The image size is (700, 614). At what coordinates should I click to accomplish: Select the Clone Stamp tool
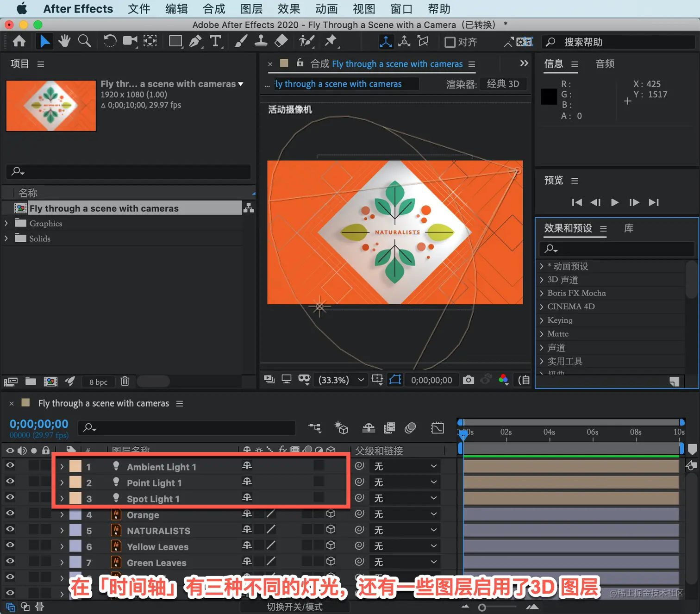click(x=261, y=42)
